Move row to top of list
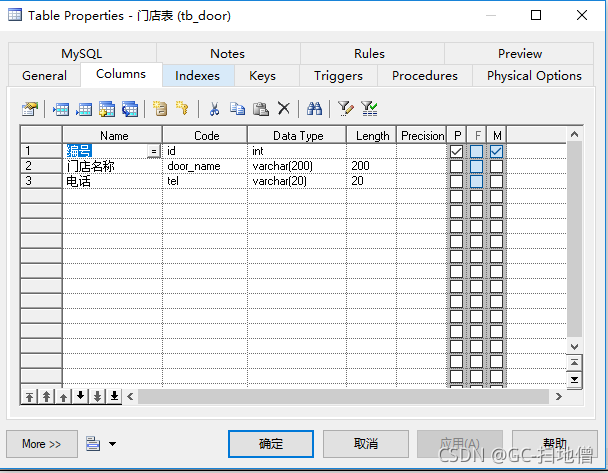 [x=29, y=397]
